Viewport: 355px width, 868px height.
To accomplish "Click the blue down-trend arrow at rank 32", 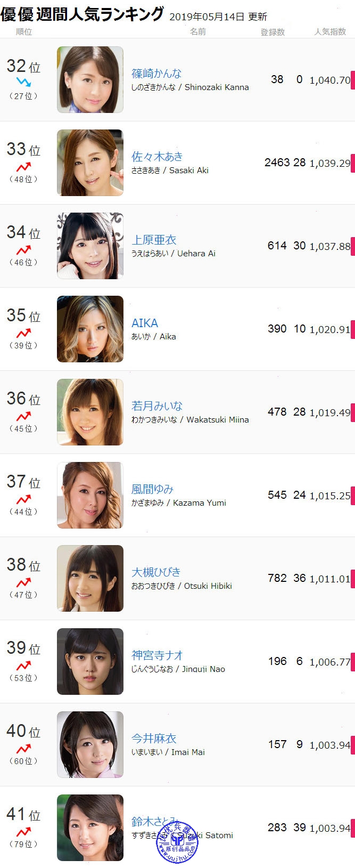I will [23, 82].
